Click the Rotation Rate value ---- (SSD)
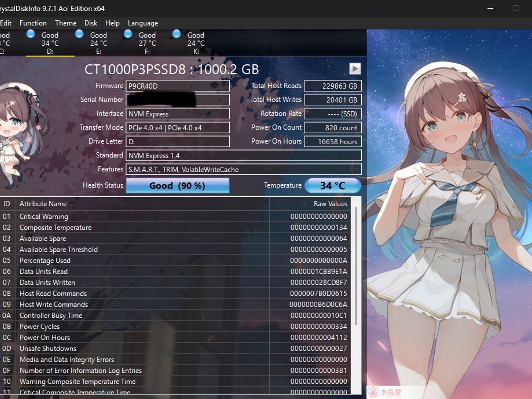This screenshot has width=532, height=399. 333,114
